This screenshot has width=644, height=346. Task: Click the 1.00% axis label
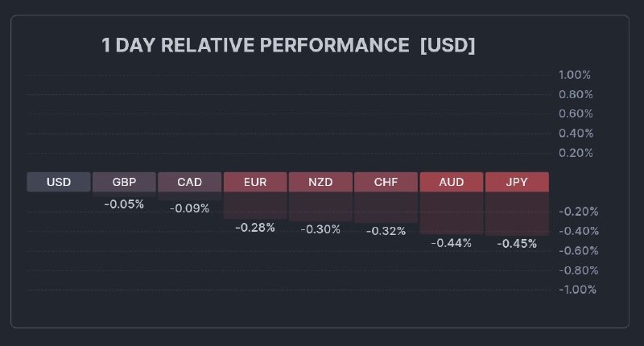coord(575,75)
